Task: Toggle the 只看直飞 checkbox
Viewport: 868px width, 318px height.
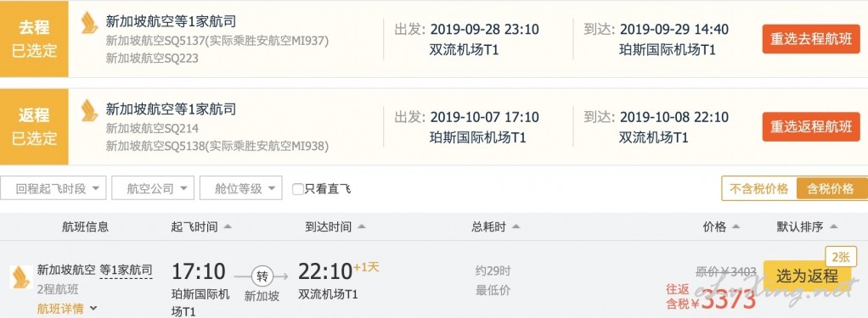Action: 298,189
